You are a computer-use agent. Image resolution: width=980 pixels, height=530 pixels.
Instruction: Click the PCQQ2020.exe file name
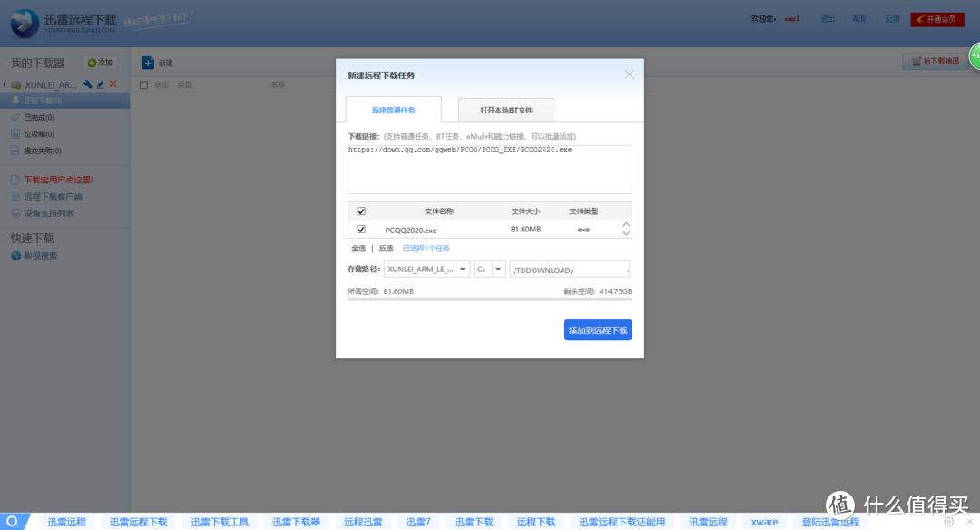(411, 230)
